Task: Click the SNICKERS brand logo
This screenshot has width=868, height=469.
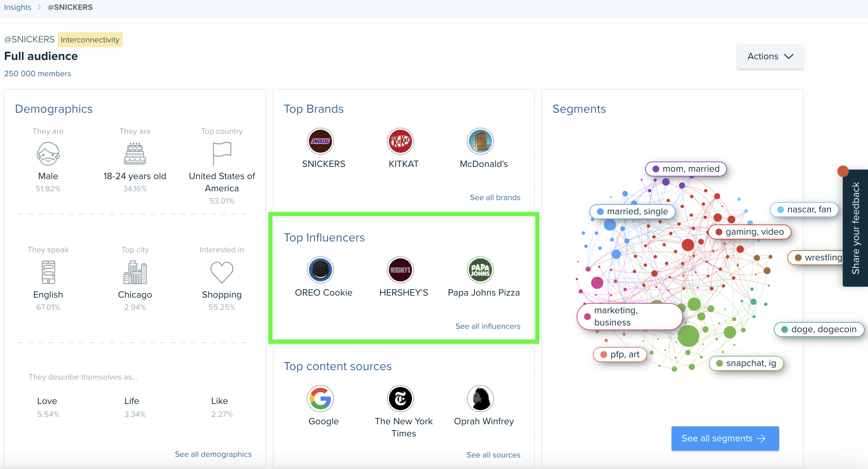Action: pyautogui.click(x=320, y=141)
